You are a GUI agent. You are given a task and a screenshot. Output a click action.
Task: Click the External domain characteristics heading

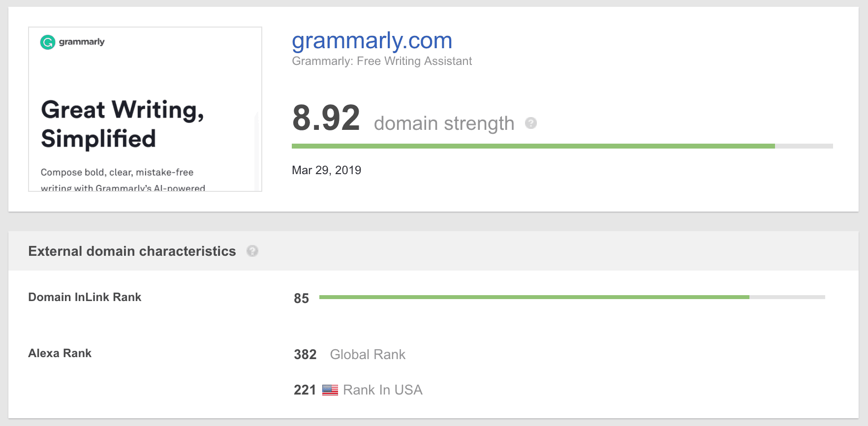132,251
